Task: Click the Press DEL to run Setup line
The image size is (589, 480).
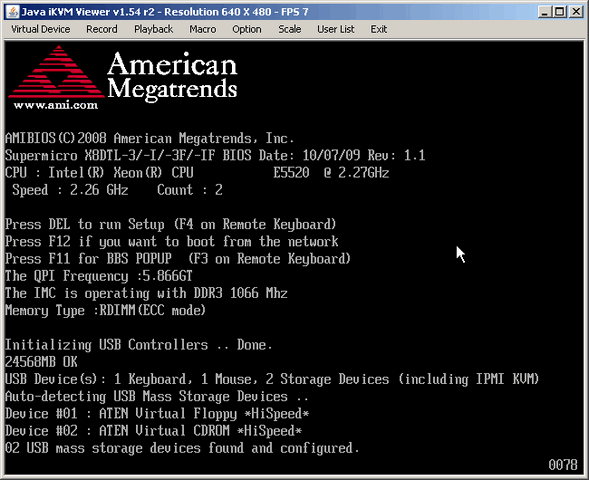Action: (171, 224)
